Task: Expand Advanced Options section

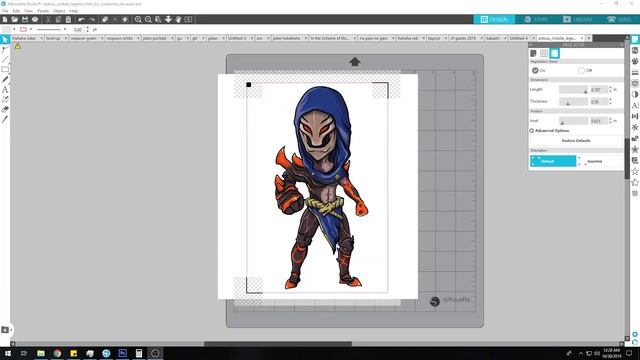Action: coord(549,131)
